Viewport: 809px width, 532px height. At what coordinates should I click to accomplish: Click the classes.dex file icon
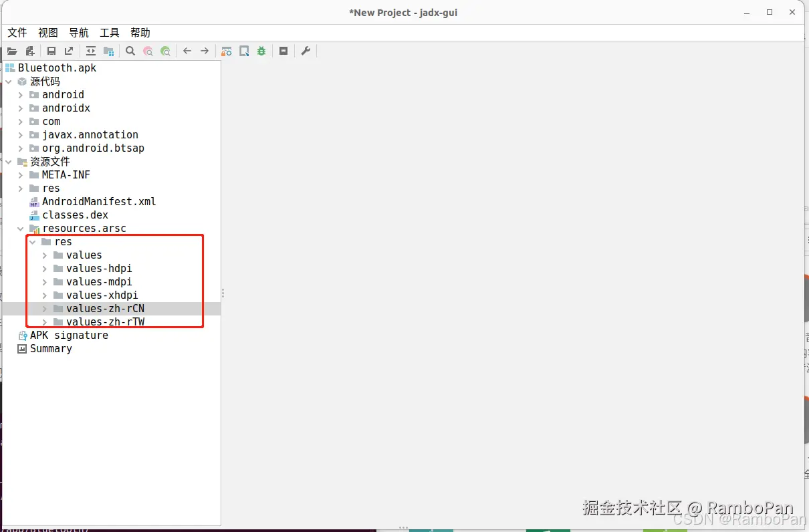click(34, 215)
